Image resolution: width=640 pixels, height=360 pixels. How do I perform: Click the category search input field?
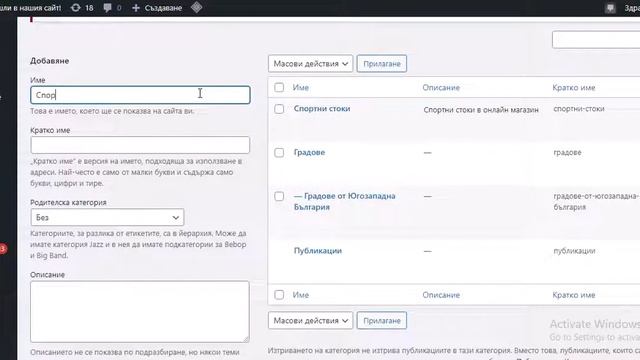596,40
